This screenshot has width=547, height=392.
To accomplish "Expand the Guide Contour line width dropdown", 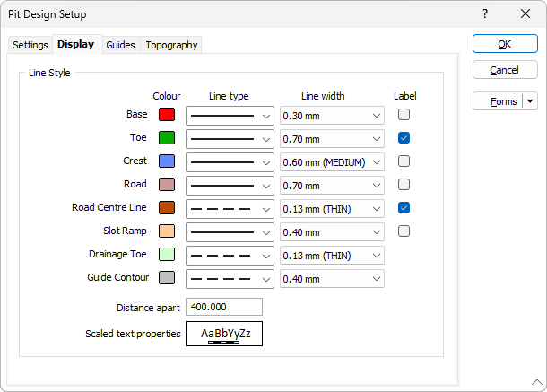I will point(376,278).
